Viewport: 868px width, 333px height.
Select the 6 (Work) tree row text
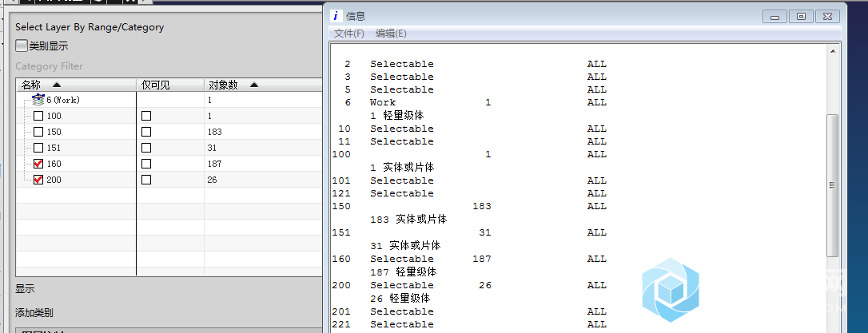pyautogui.click(x=64, y=100)
